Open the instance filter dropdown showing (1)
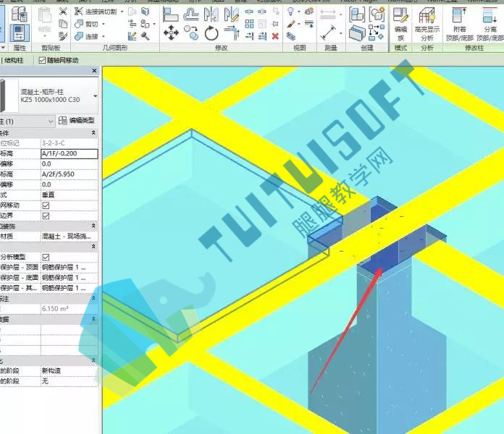Viewport: 504px width, 434px height. pos(51,122)
